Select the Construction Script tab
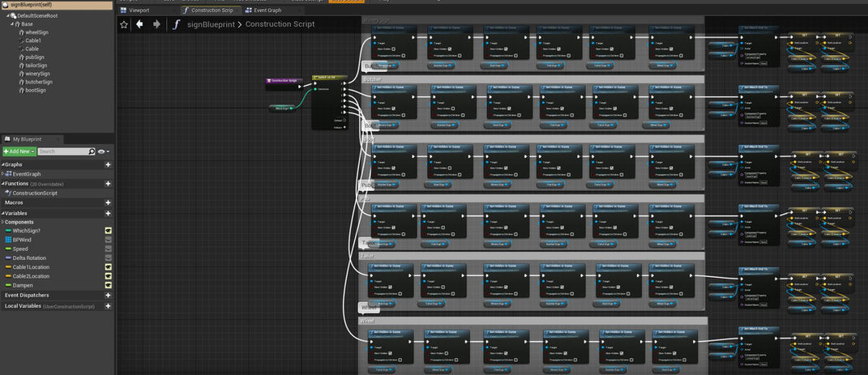Viewport: 868px width, 375px height. (211, 10)
